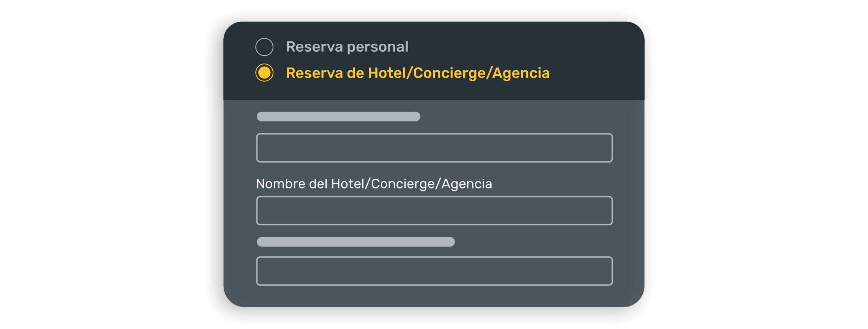Focus the first empty text field
Image resolution: width=868 pixels, height=329 pixels.
[x=434, y=148]
